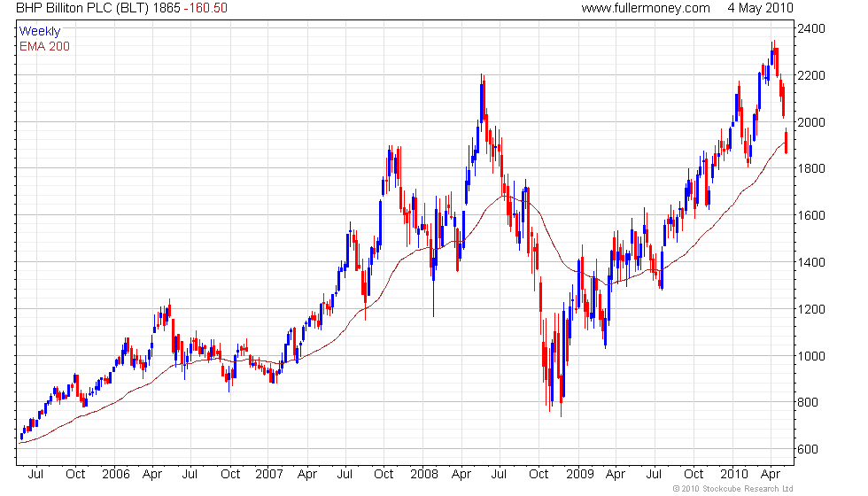Image resolution: width=868 pixels, height=496 pixels.
Task: Click the 2010 x-axis year label
Action: 734,475
